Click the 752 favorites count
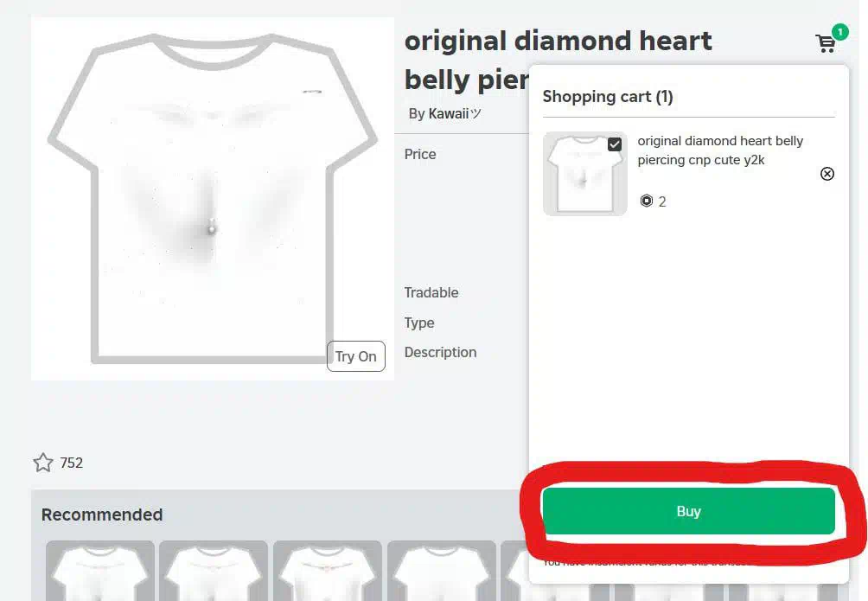 (x=72, y=463)
